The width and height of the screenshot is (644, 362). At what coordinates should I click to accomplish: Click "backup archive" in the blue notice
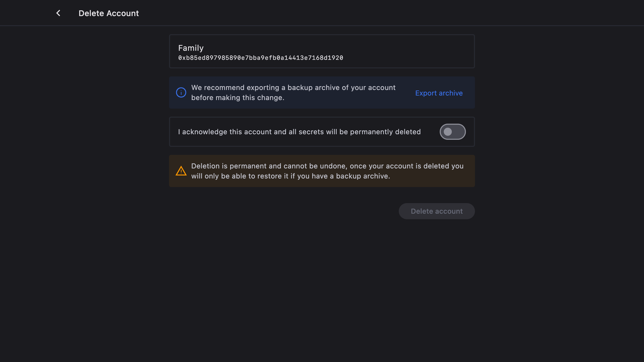[x=313, y=87]
